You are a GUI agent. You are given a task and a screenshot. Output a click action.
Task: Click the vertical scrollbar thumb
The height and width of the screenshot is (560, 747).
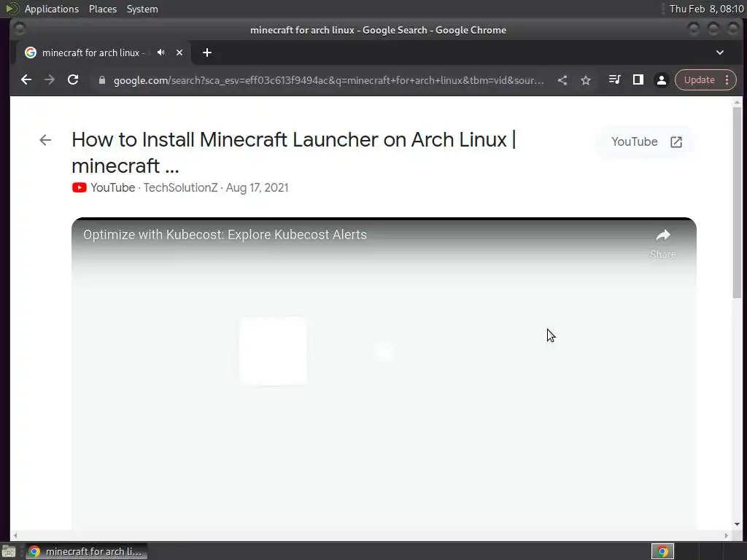point(737,203)
